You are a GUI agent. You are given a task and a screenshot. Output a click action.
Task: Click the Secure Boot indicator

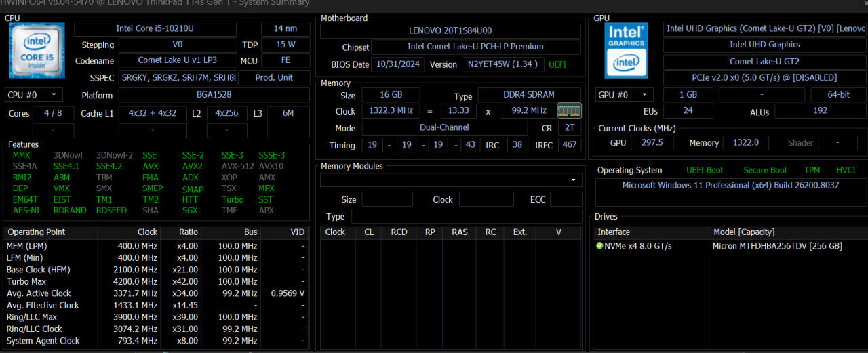[x=765, y=171]
